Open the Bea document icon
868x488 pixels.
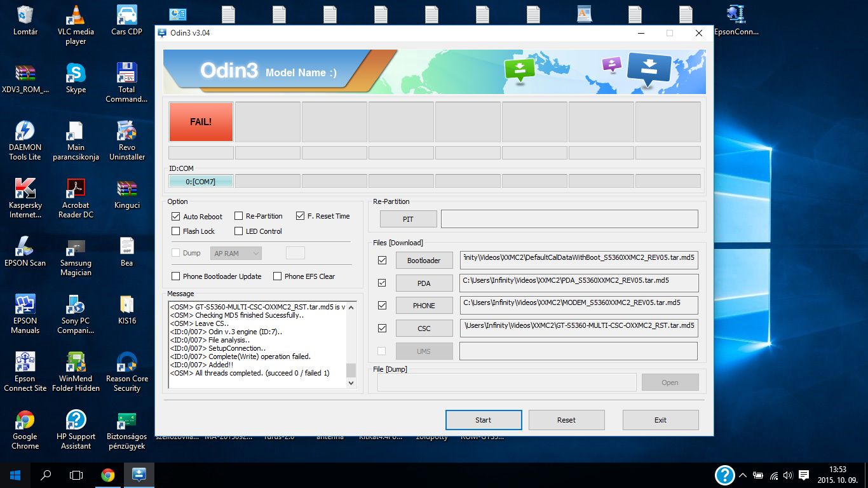click(x=127, y=252)
